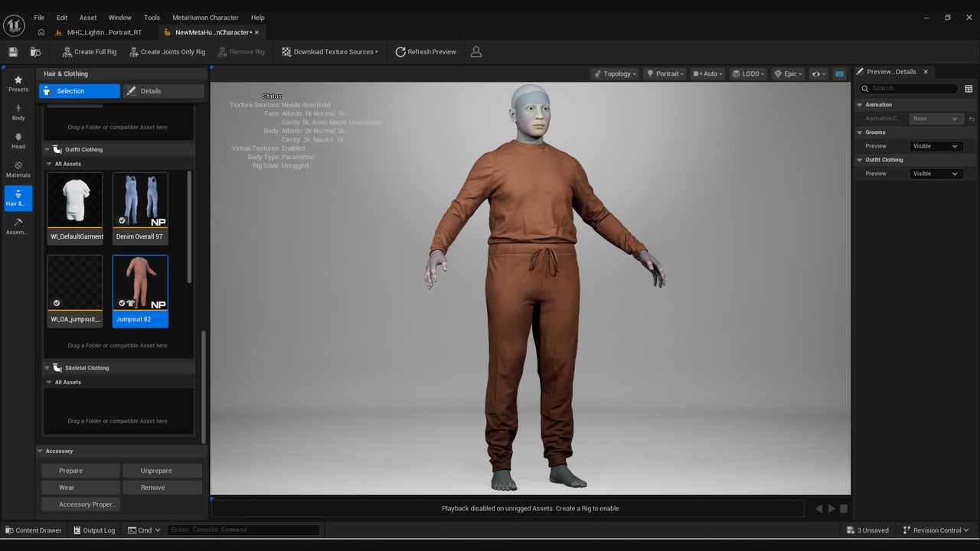Click the reset arrow next to Animation dropdown

[x=972, y=119]
